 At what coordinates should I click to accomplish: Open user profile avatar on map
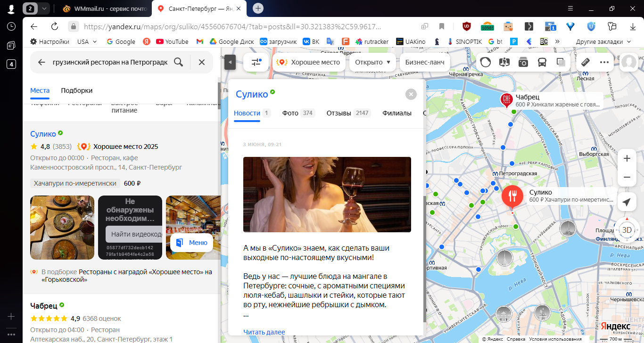(x=628, y=62)
